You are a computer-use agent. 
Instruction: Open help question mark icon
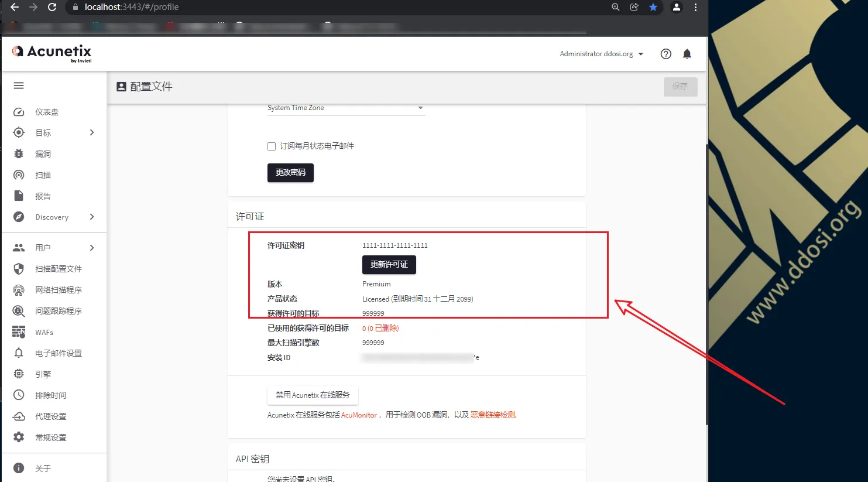[666, 54]
